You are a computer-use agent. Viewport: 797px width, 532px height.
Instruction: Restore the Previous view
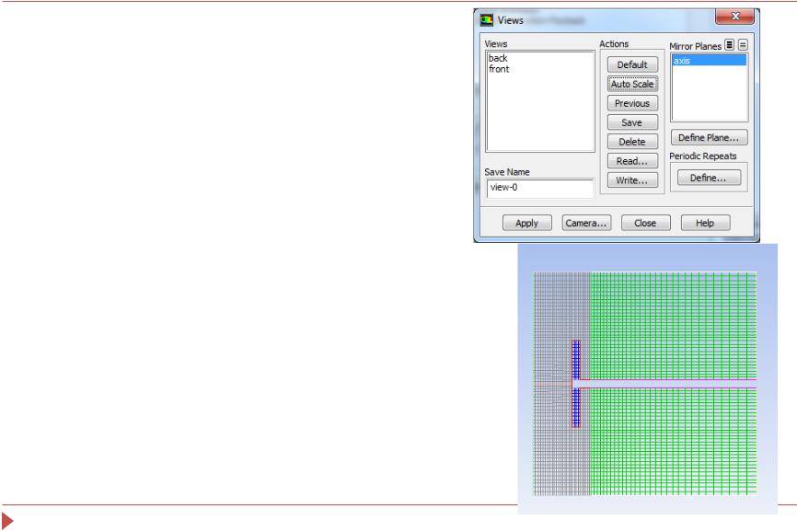pyautogui.click(x=632, y=103)
